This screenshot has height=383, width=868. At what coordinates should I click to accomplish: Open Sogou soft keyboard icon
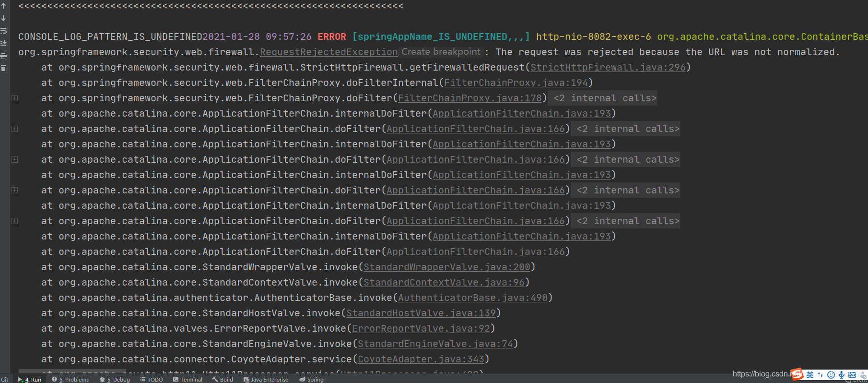[x=852, y=375]
